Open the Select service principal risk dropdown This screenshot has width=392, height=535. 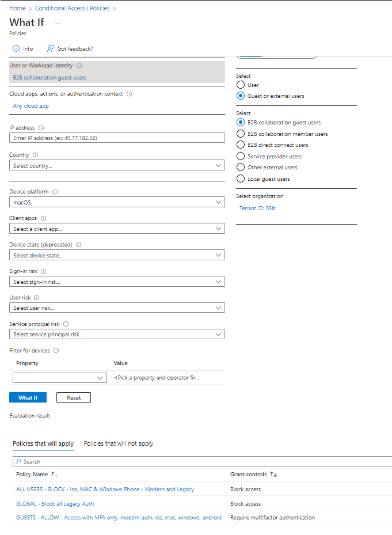click(117, 335)
